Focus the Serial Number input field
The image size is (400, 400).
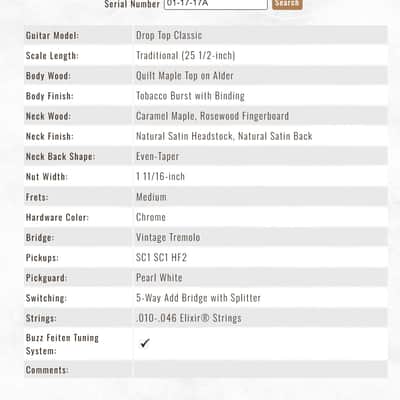click(216, 4)
